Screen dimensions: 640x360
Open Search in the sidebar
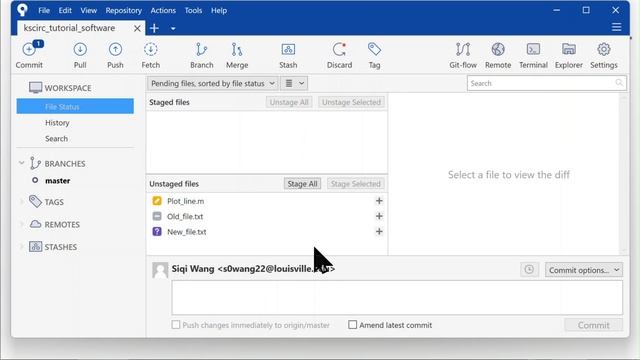pos(56,138)
